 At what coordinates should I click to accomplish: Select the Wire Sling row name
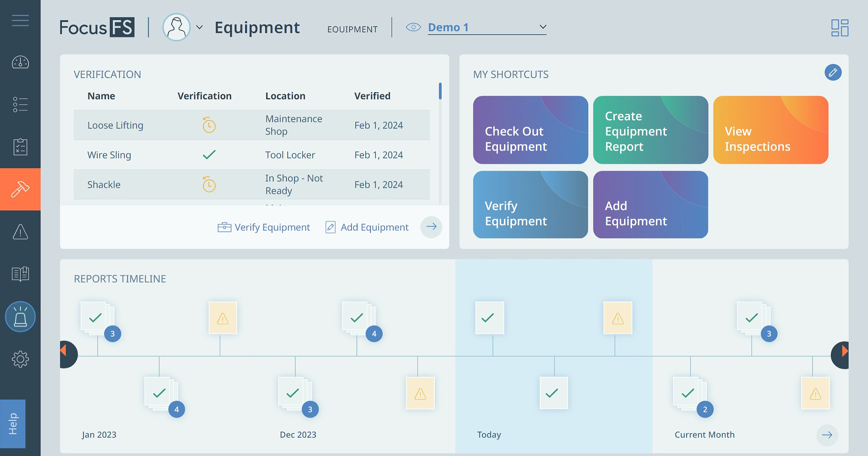pos(109,155)
